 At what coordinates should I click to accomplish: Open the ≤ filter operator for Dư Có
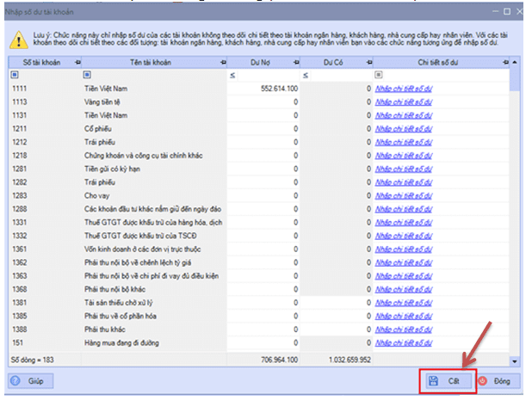click(x=306, y=76)
